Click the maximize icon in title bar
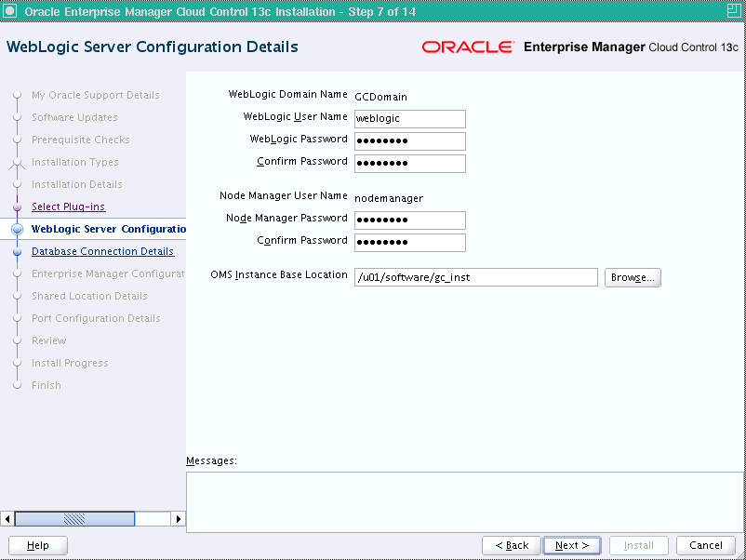Viewport: 746px width, 560px height. point(734,10)
